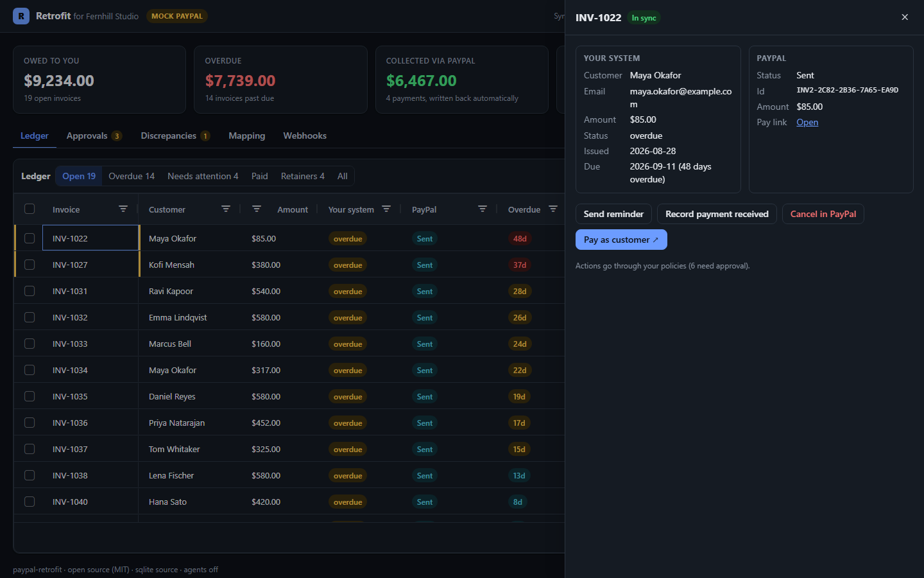The width and height of the screenshot is (924, 578).
Task: Click the MOCK PAYPAL badge
Action: 177,16
